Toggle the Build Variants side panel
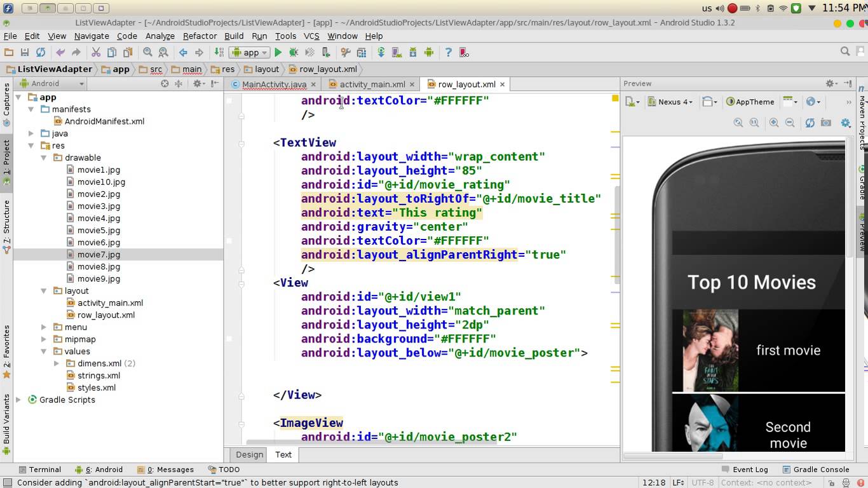The image size is (868, 488). coord(6,419)
